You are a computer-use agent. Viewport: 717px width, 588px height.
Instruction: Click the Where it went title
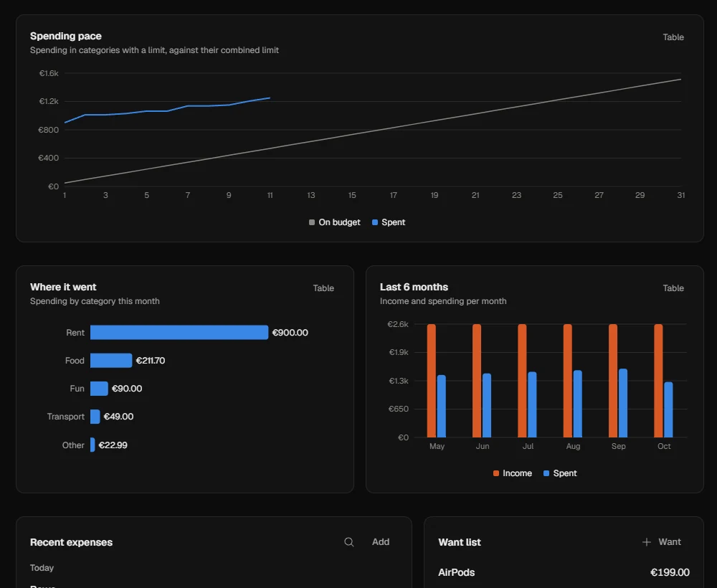(x=63, y=287)
